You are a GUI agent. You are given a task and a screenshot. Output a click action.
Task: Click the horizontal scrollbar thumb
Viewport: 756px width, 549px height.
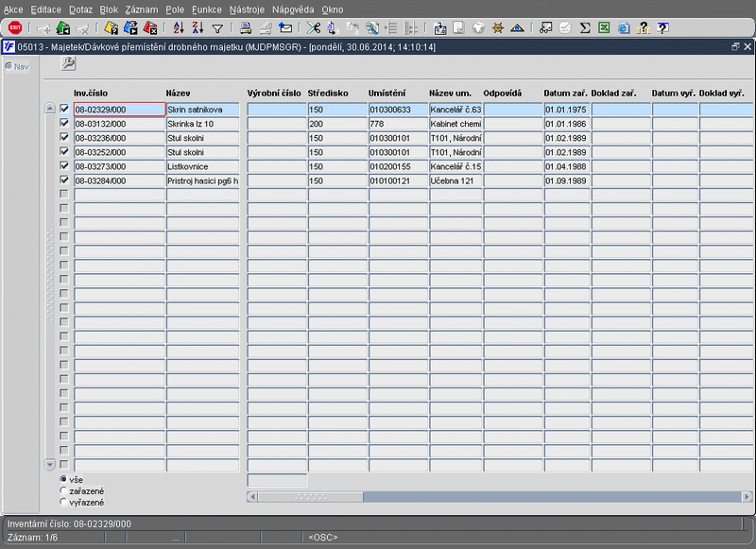click(311, 496)
